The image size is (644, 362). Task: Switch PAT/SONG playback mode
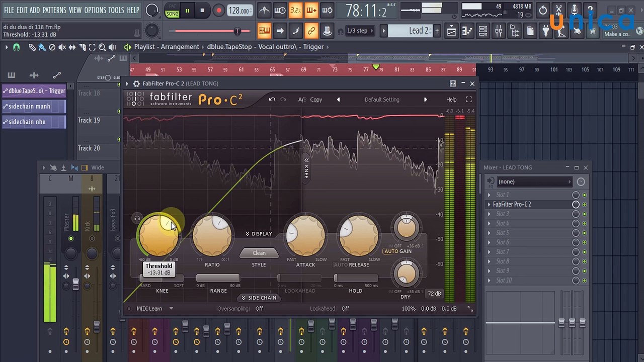(x=172, y=10)
